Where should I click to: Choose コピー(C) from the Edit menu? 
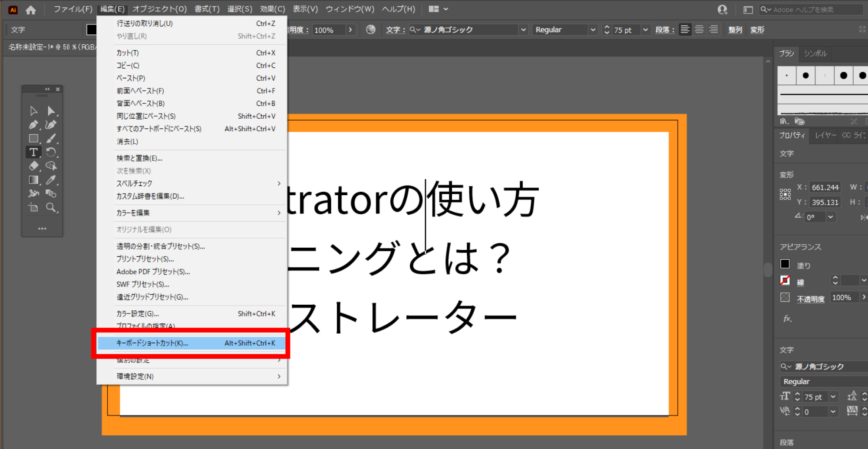(191, 65)
